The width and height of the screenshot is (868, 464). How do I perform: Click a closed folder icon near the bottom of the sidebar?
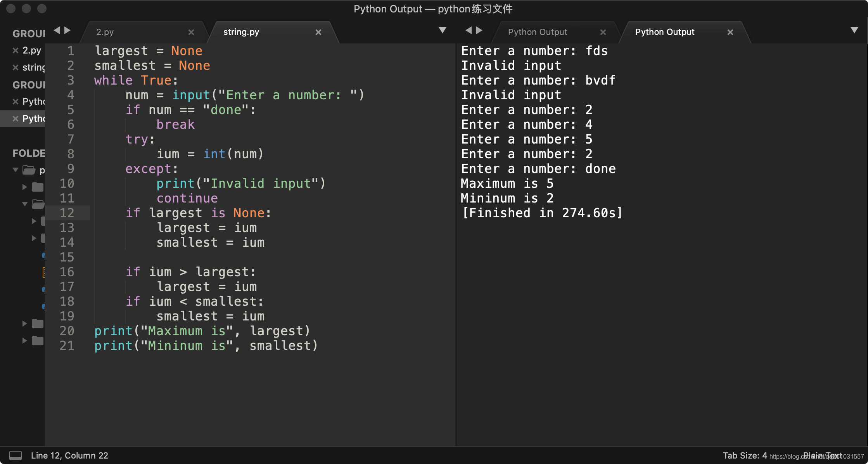click(x=38, y=323)
